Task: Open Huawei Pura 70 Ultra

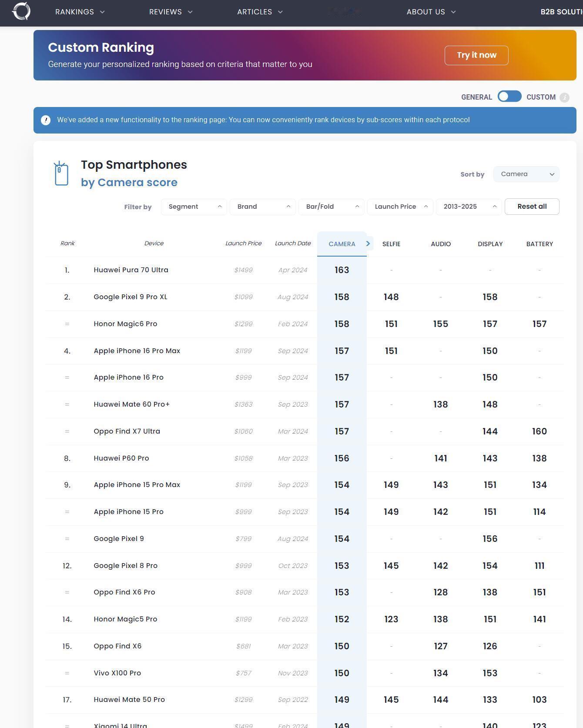Action: click(x=131, y=270)
